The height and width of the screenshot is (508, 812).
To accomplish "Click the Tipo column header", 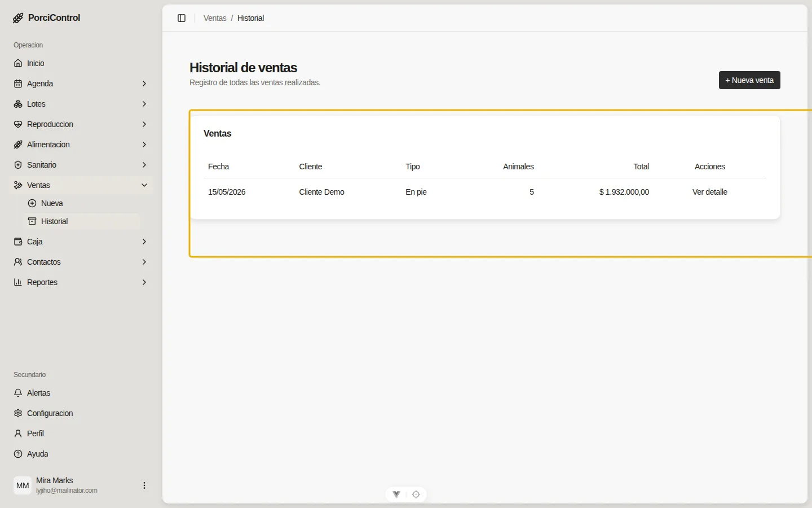I will point(413,167).
